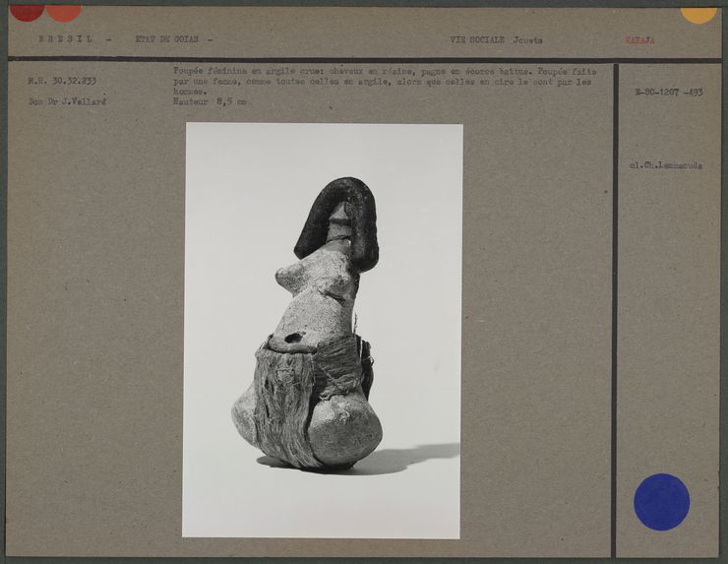Click the dark red dot at top-left

[27, 11]
